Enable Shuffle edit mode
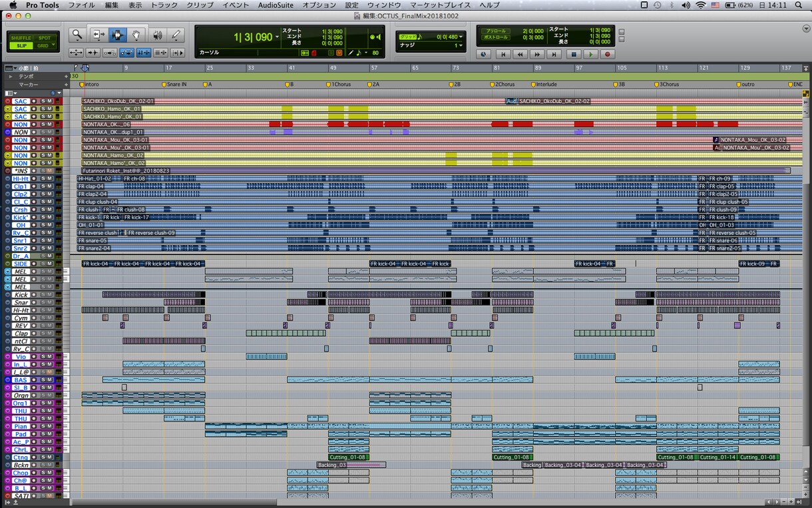This screenshot has width=812, height=508. pos(21,38)
